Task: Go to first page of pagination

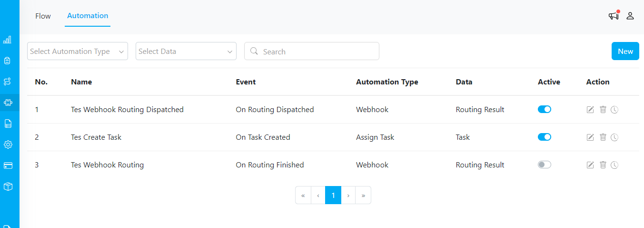Action: click(303, 195)
